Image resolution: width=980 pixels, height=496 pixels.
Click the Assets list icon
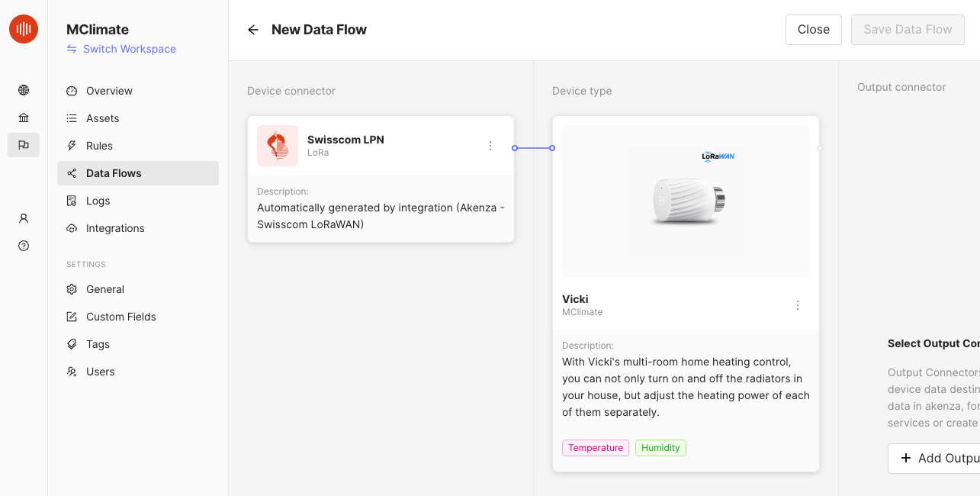pos(72,118)
